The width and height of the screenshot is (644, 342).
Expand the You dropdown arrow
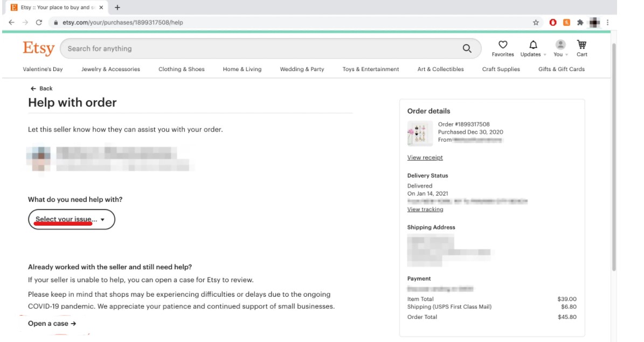tap(567, 54)
